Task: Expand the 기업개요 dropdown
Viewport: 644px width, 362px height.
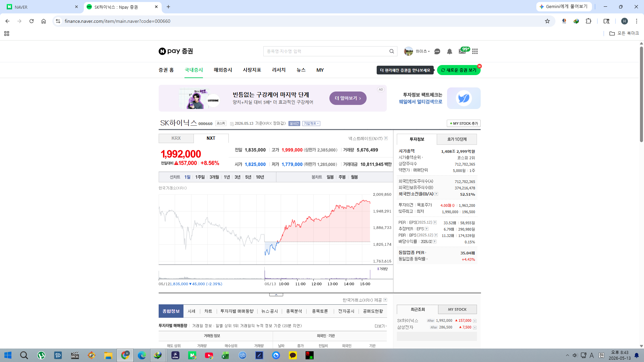Action: [311, 123]
